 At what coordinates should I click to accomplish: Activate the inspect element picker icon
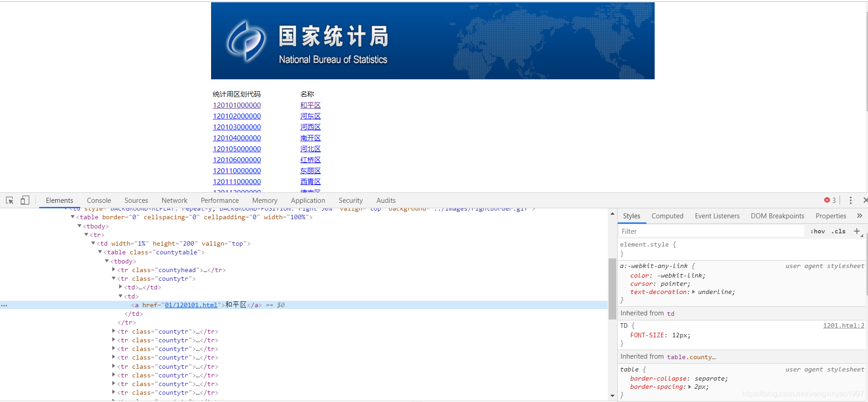10,201
